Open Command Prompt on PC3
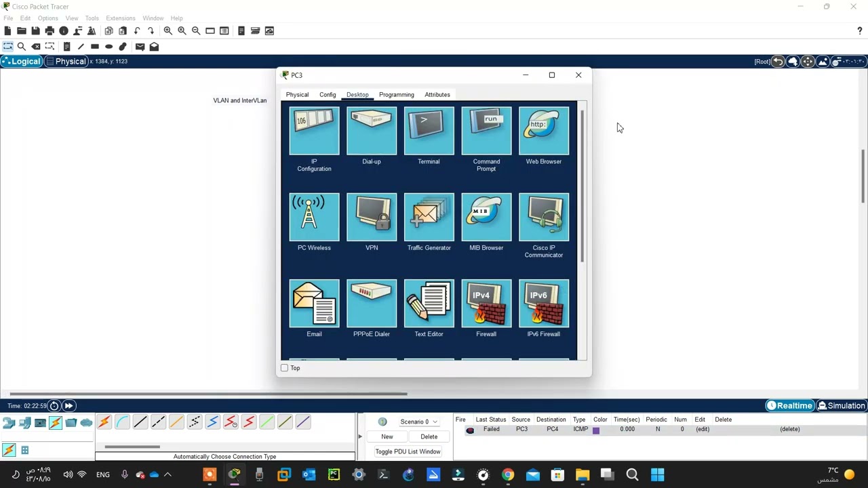Viewport: 868px width, 488px height. click(486, 131)
